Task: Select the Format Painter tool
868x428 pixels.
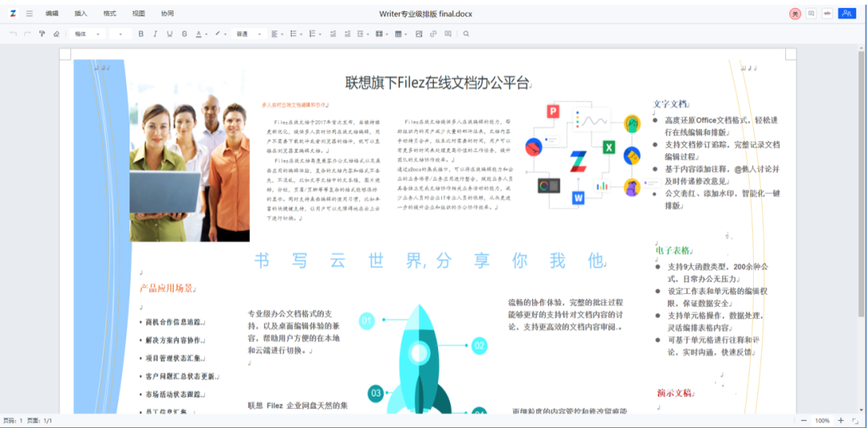Action: coord(42,34)
